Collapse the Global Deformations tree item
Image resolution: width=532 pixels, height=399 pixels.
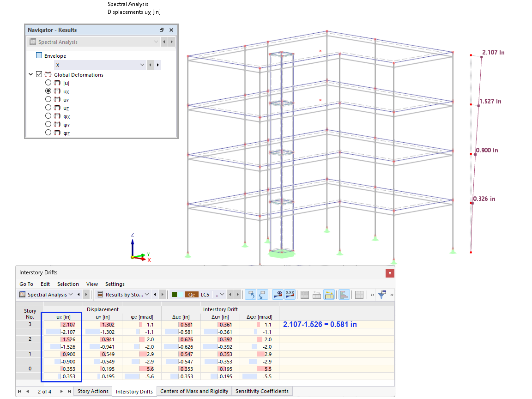click(30, 74)
